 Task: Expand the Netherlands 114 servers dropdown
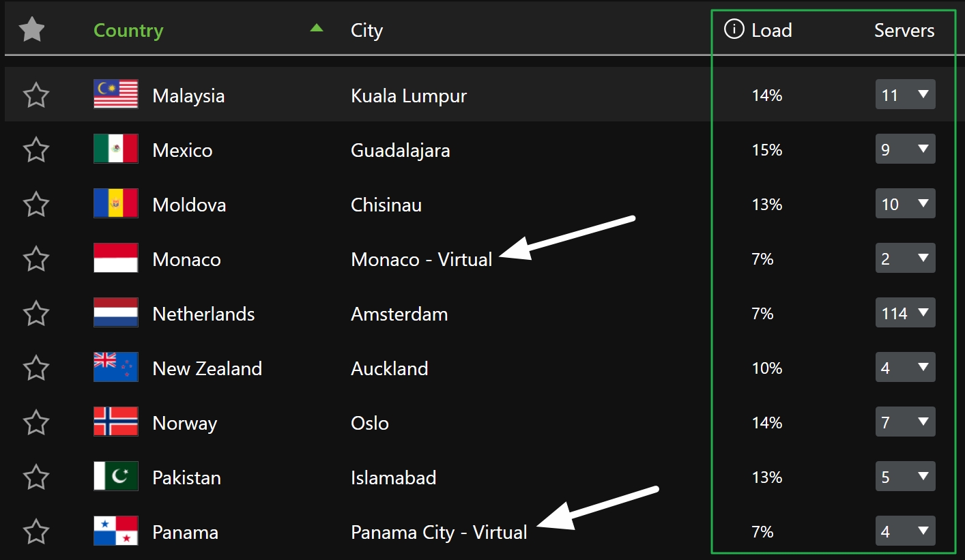905,313
